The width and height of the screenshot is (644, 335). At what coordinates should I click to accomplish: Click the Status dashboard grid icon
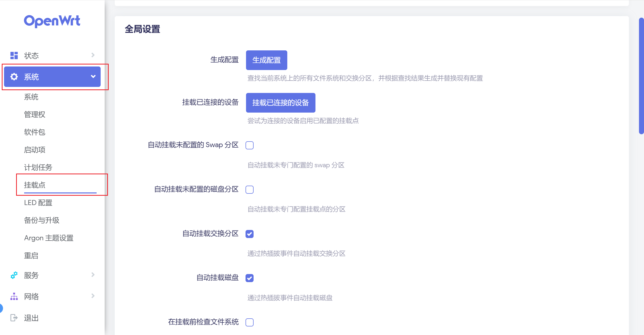(x=14, y=55)
